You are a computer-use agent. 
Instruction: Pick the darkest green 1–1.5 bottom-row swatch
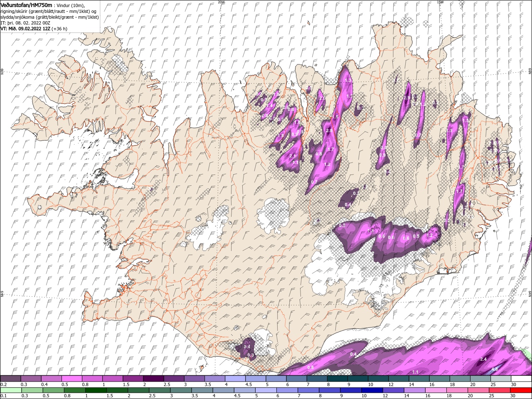click(96, 390)
